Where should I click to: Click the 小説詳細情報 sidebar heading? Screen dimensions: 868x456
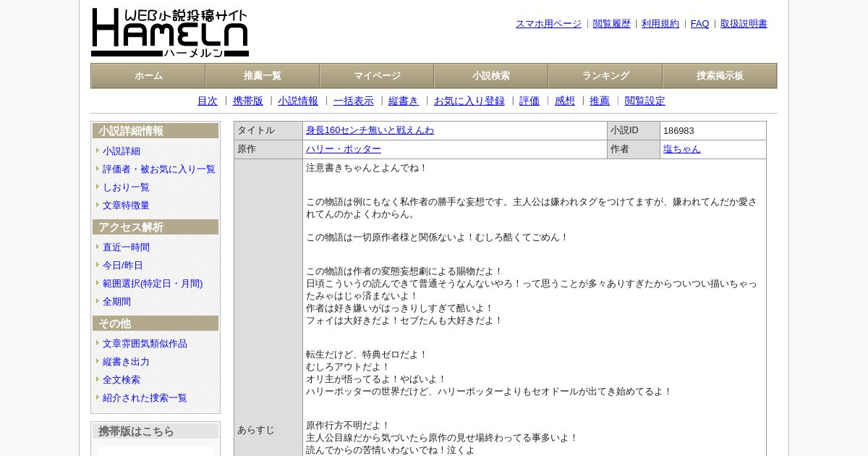point(156,131)
